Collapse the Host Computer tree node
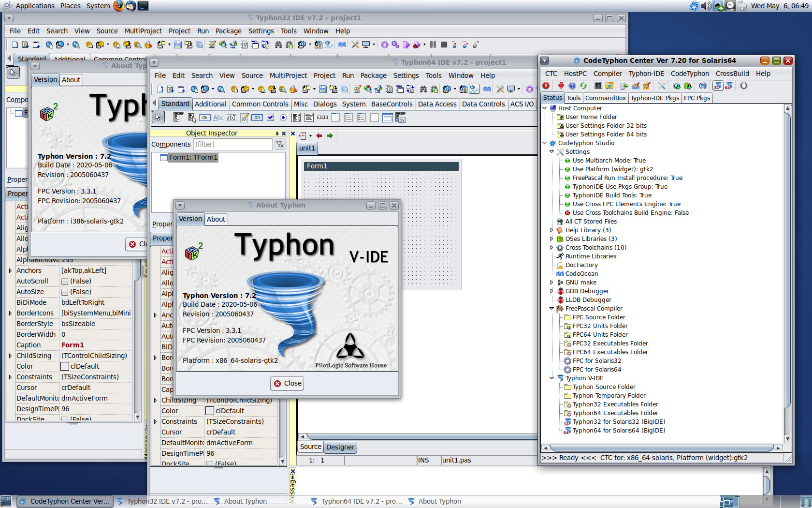Screen dimensions: 812x508 (545, 108)
